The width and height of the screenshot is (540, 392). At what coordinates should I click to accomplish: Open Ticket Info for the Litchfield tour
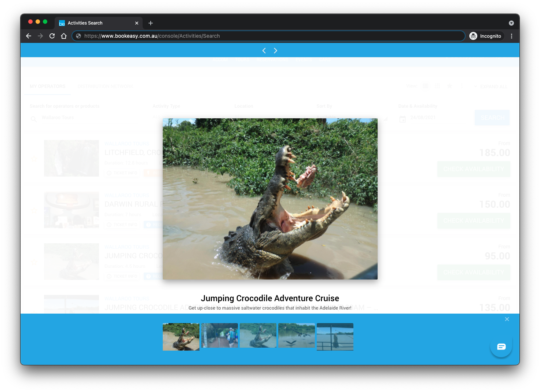[x=122, y=173]
